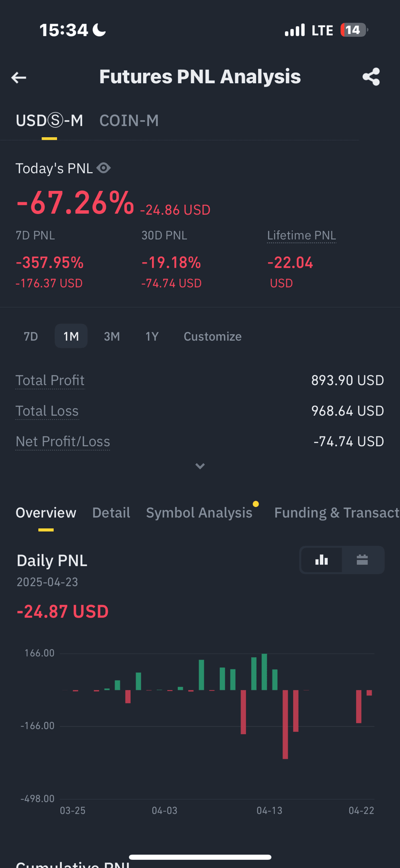Tap Lifetime PNL label for info
400x868 pixels.
(x=301, y=235)
